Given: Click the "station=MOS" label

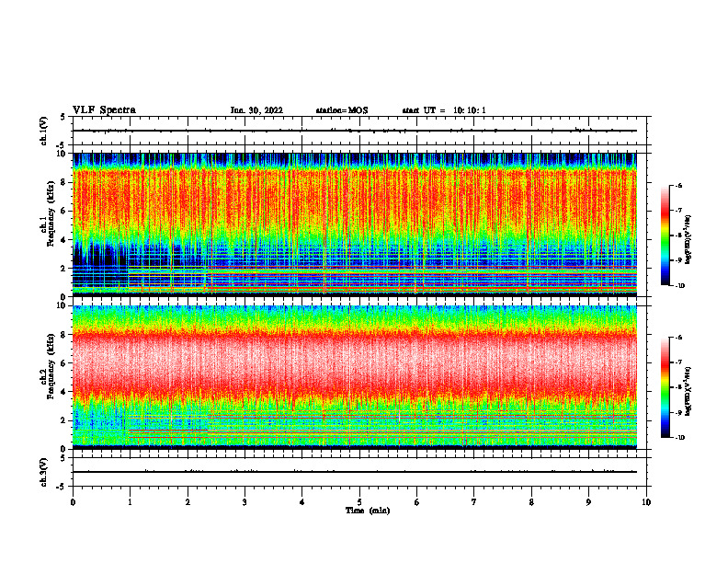Looking at the screenshot, I should 342,110.
